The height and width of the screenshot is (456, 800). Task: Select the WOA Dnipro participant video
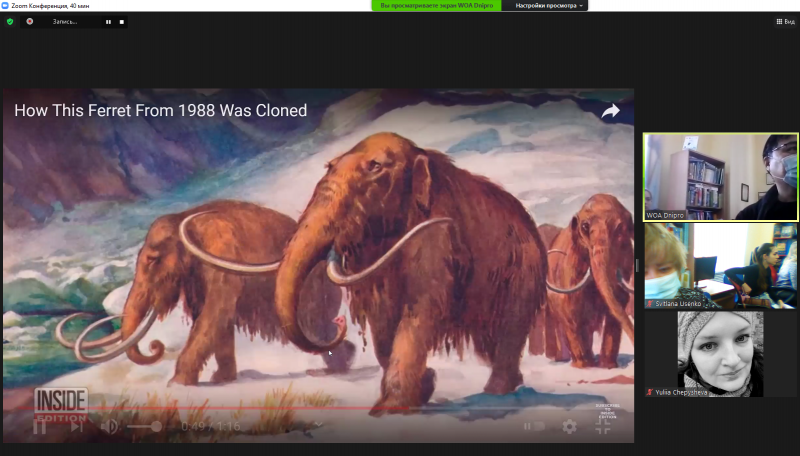pos(720,177)
